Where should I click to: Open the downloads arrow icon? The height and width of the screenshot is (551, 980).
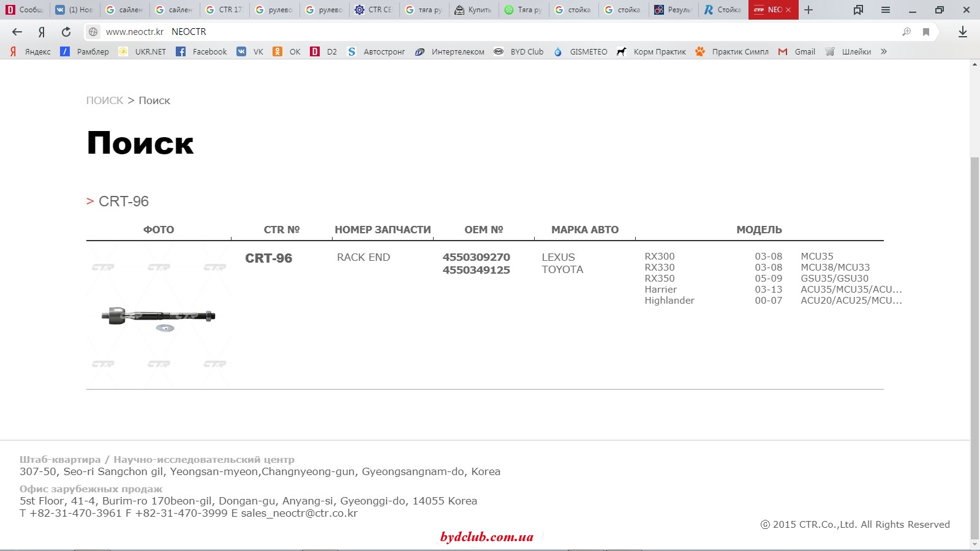962,32
